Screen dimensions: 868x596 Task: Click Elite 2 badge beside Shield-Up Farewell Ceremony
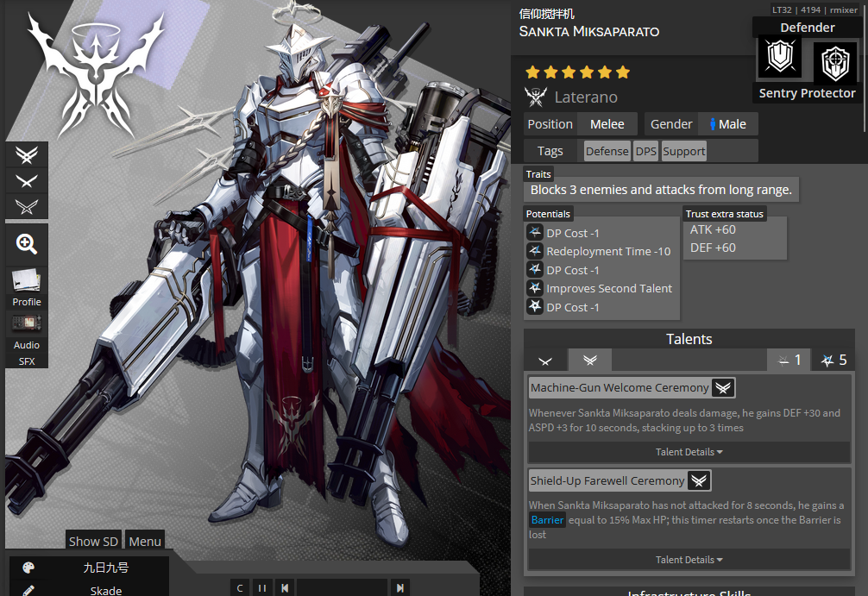699,481
